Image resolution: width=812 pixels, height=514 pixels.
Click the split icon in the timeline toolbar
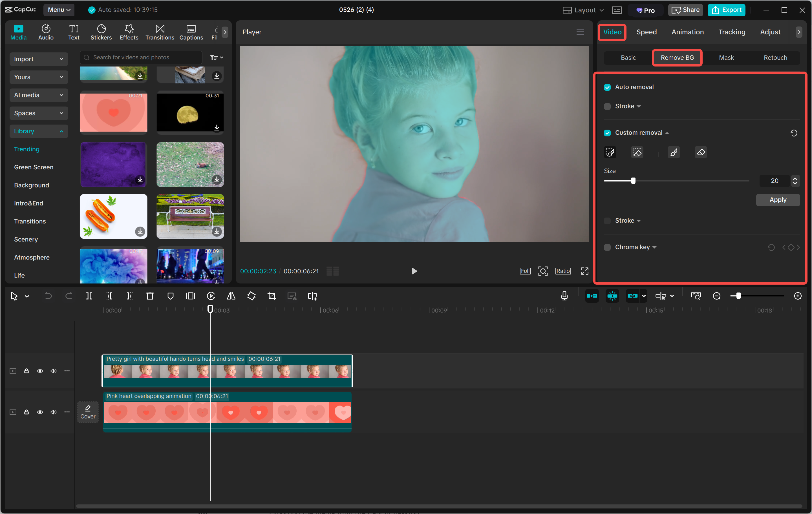89,296
